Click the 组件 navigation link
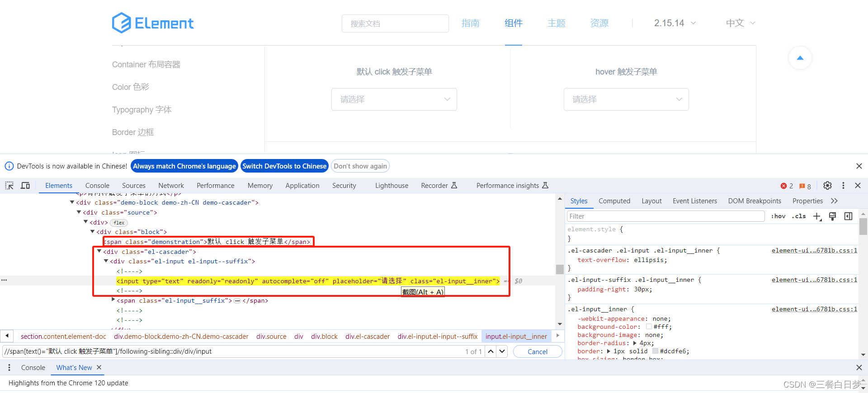This screenshot has height=393, width=868. click(x=514, y=23)
